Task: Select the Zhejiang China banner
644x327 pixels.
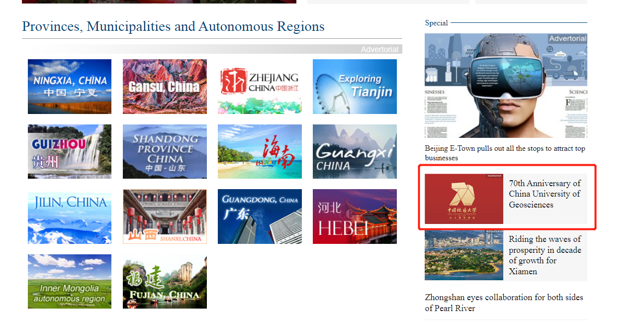Action: point(260,87)
